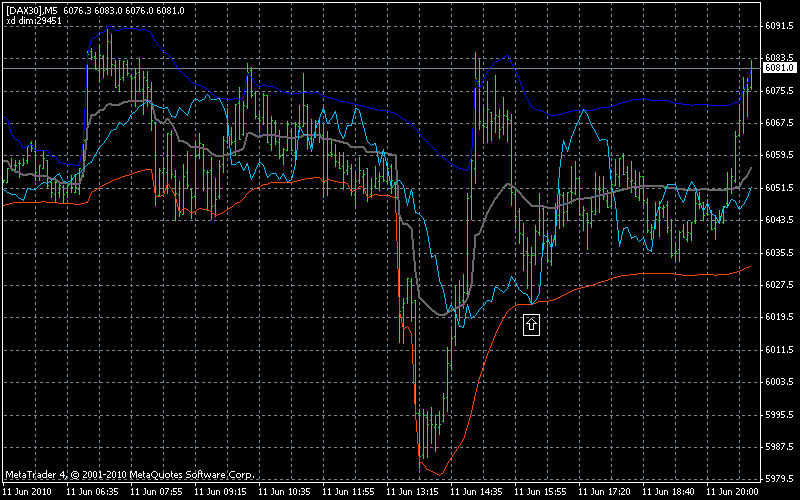The image size is (800, 500).
Task: Click the 11 Jun 06:35 time label
Action: point(92,492)
